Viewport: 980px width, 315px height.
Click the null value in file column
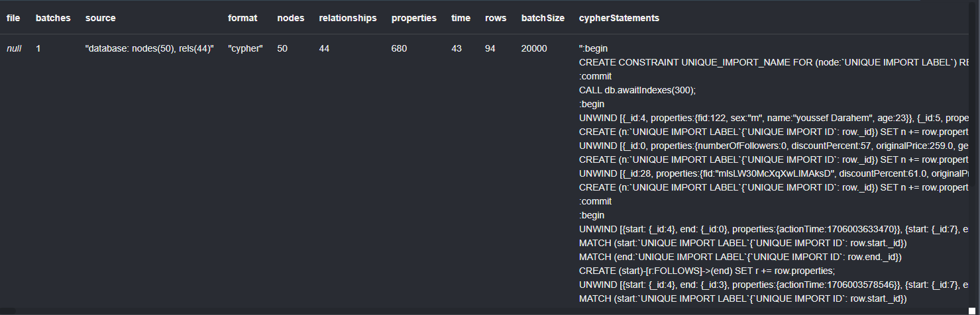point(14,49)
